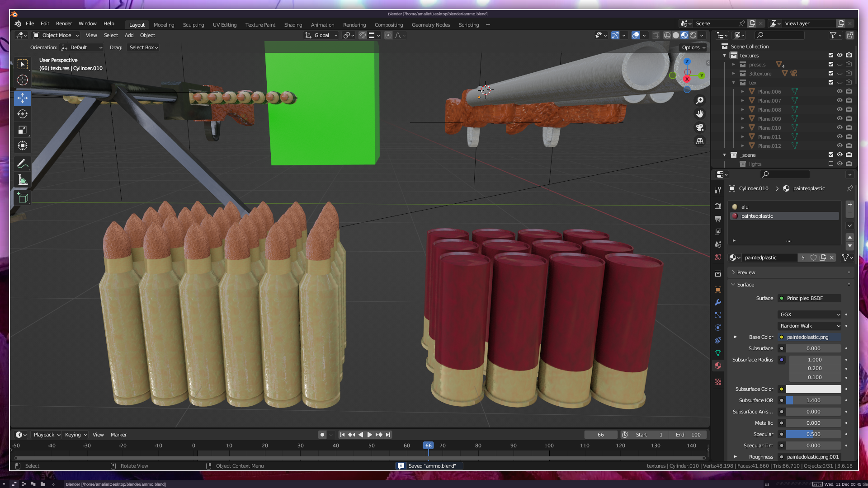Activate the Annotate tool
Image resolution: width=868 pixels, height=488 pixels.
[x=23, y=164]
